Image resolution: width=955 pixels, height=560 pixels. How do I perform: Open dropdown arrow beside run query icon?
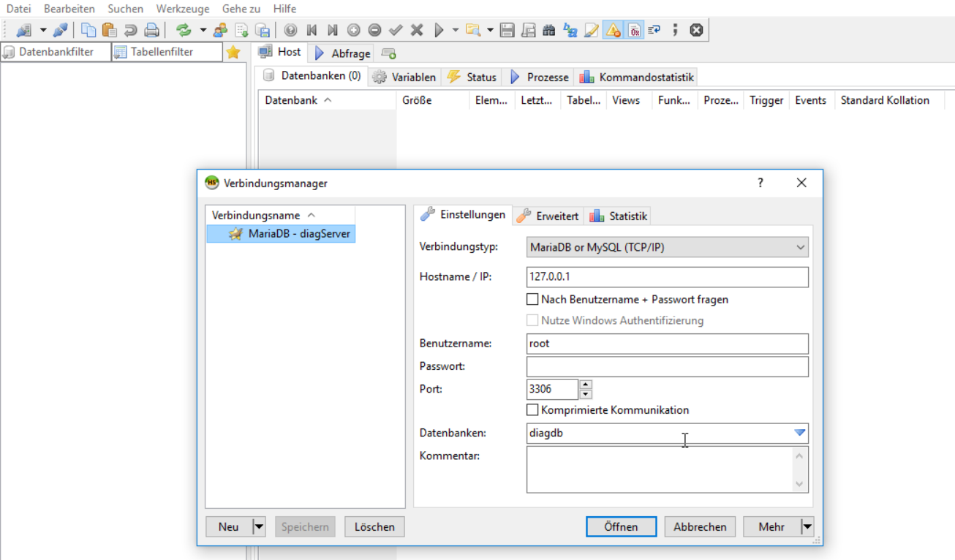[x=456, y=30]
